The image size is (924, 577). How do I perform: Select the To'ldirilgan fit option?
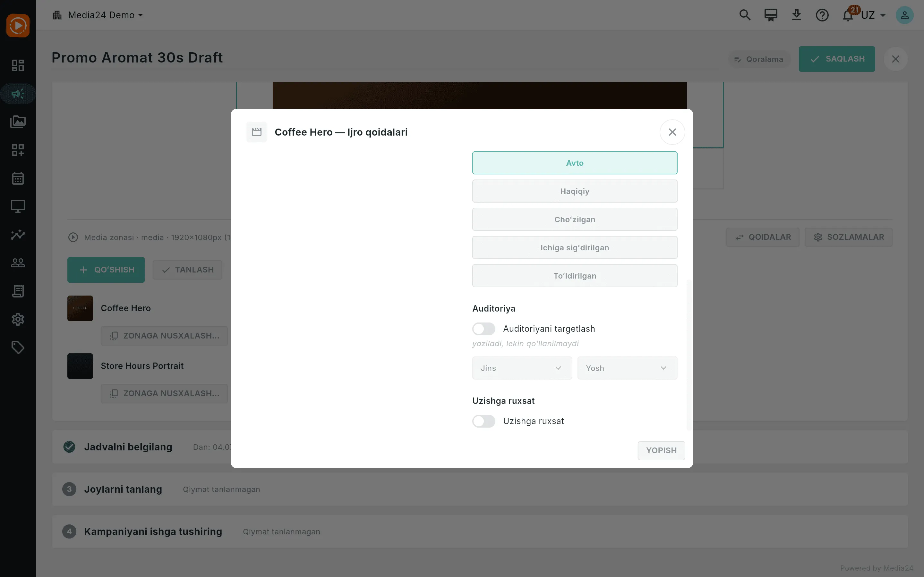tap(575, 276)
